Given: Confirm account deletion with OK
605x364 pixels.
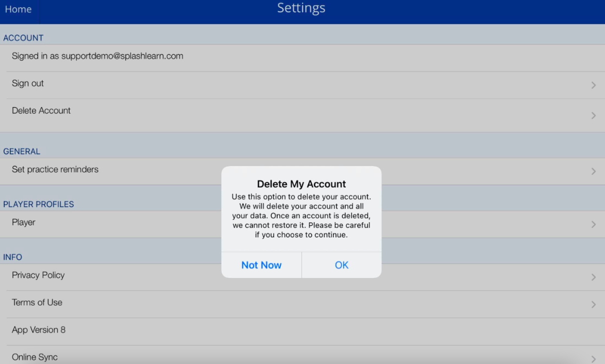Looking at the screenshot, I should (x=341, y=265).
